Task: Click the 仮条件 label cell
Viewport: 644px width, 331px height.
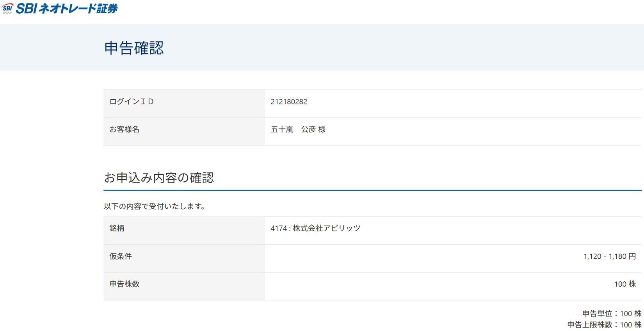Action: pyautogui.click(x=184, y=258)
